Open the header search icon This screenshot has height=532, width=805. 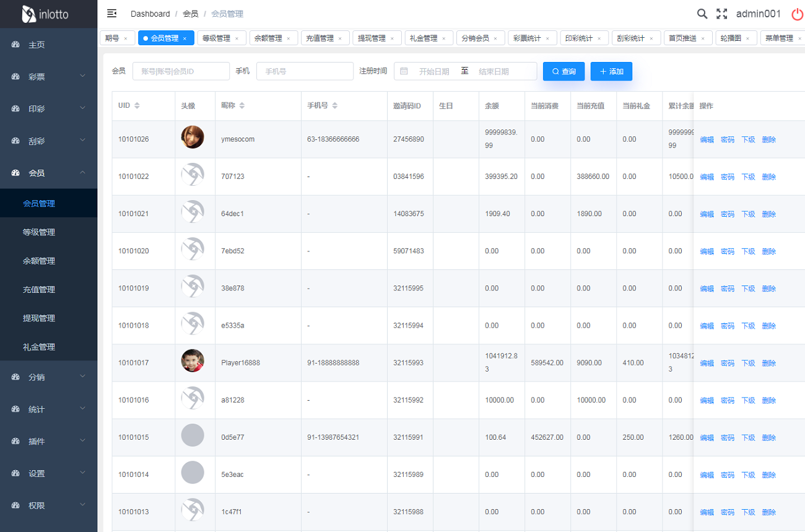coord(702,14)
